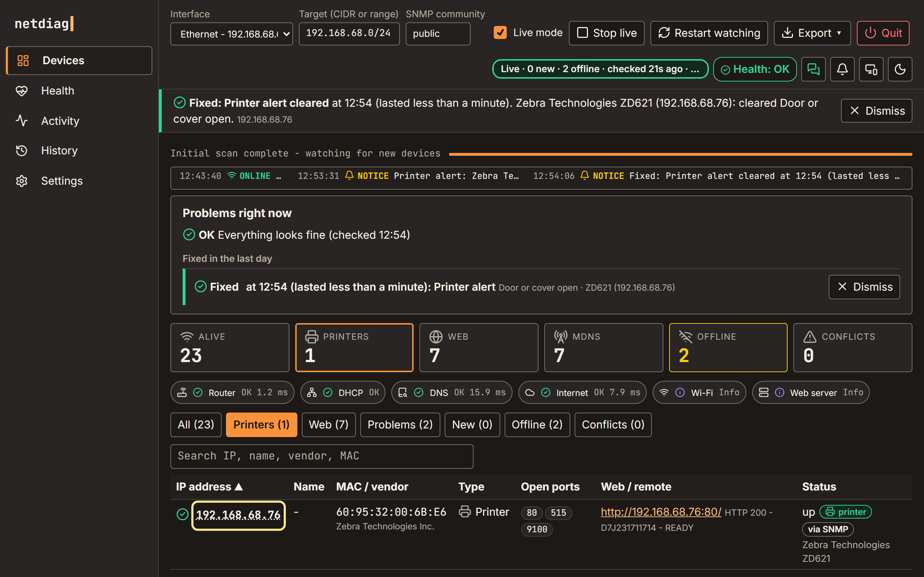924x577 pixels.
Task: Open the http://192.168.68.76:80/ printer link
Action: 661,512
